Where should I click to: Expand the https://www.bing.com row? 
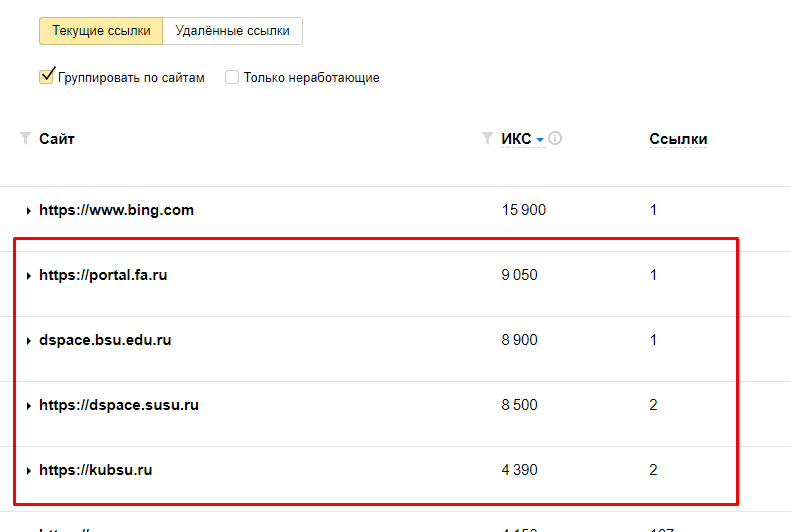click(x=29, y=211)
